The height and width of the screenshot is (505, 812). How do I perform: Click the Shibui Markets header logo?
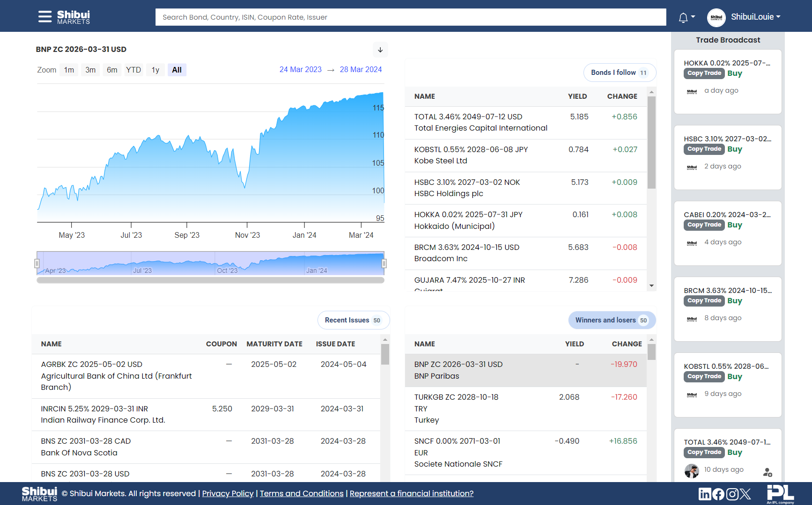tap(74, 17)
